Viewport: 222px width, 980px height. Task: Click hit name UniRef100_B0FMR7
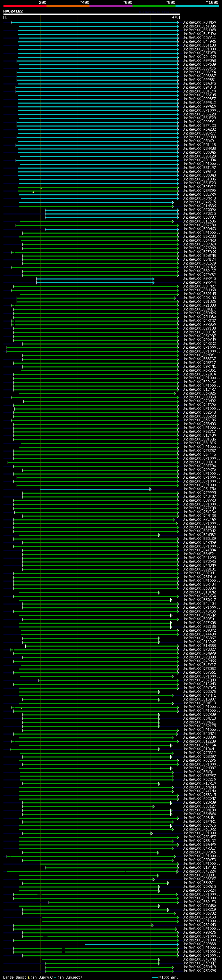[199, 286]
